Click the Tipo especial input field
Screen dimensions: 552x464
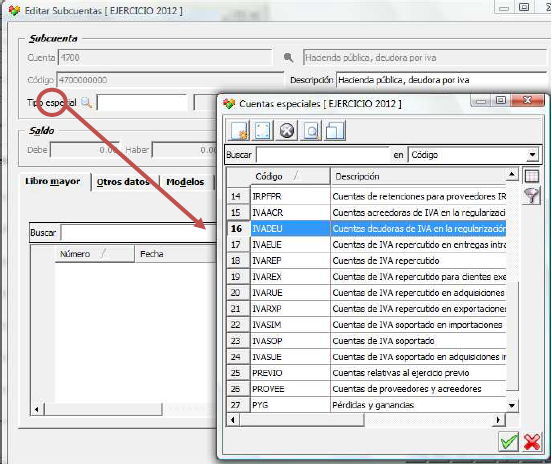pyautogui.click(x=142, y=103)
